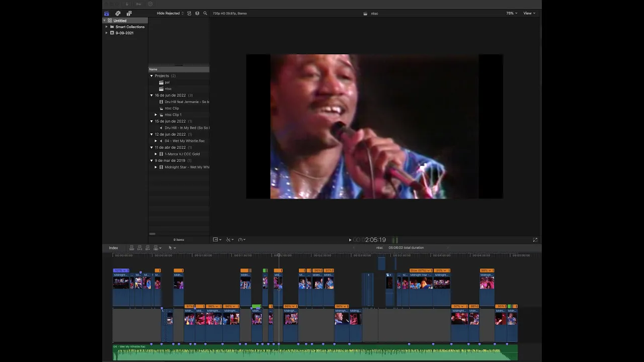
Task: Open the browser search magnifier
Action: 205,14
